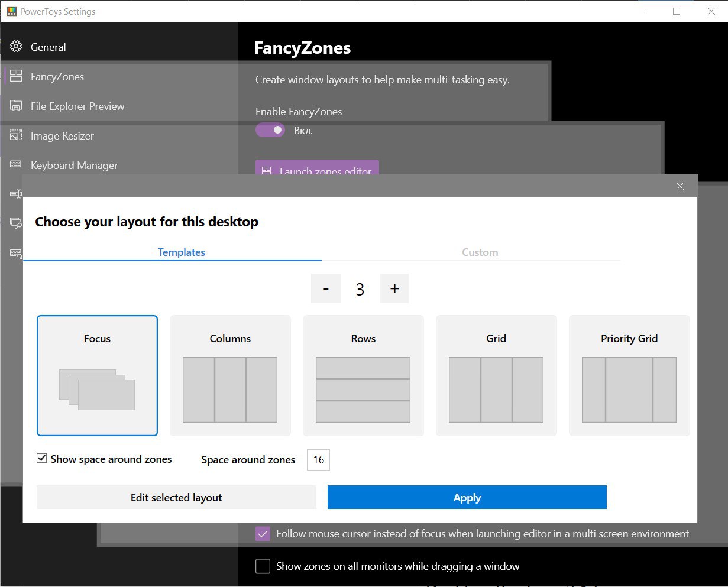Decrease zone count with minus button
Screen dimensions: 728x587
point(326,288)
